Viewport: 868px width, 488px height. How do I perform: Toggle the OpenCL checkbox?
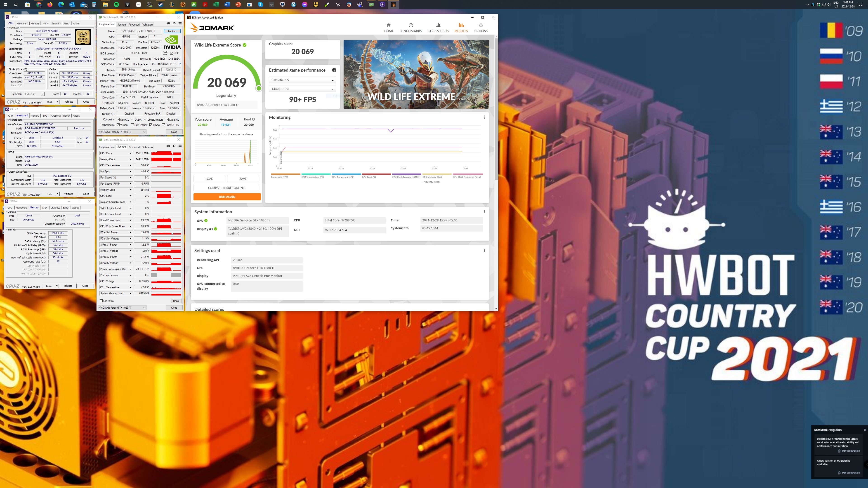tap(118, 120)
